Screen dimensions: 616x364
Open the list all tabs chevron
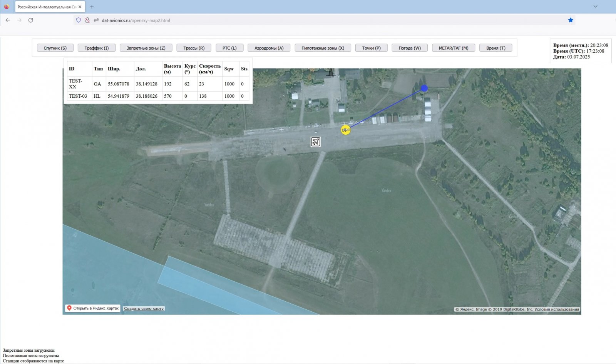pos(595,7)
